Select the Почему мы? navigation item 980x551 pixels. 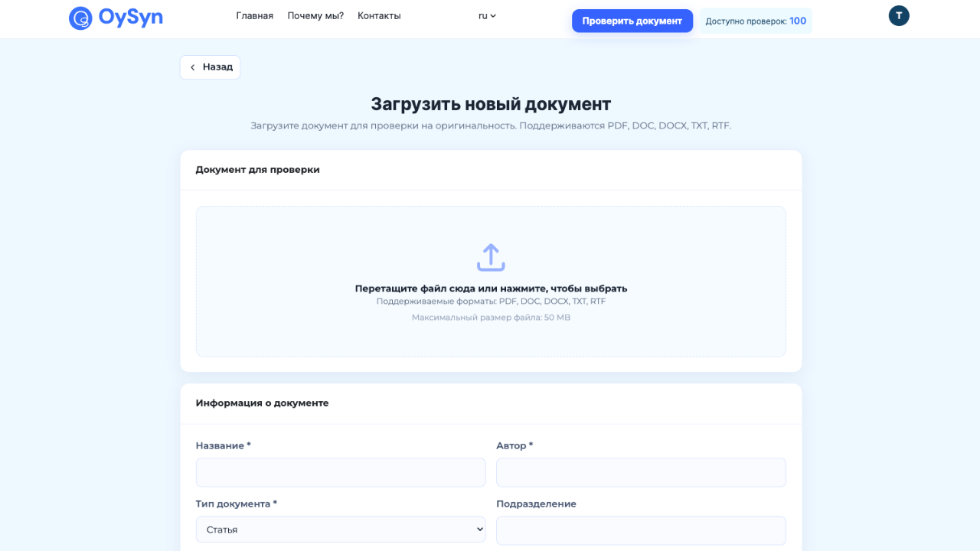[x=315, y=15]
